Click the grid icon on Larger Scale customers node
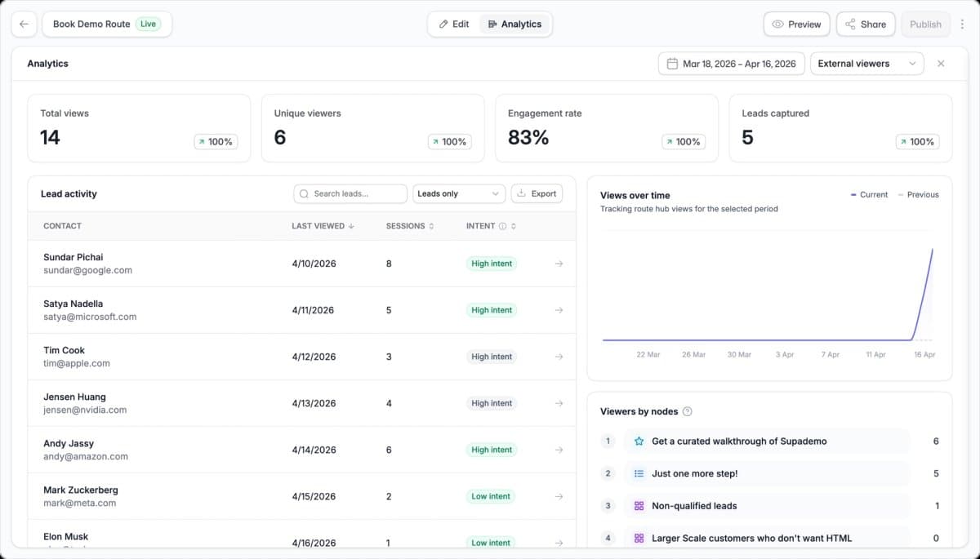 [x=639, y=538]
